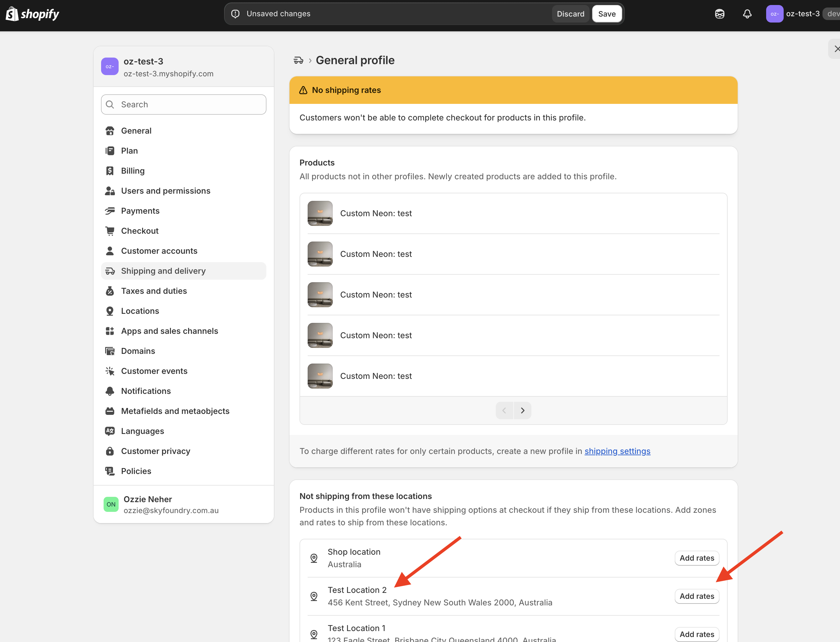Add rates for Test Location 2

click(696, 596)
